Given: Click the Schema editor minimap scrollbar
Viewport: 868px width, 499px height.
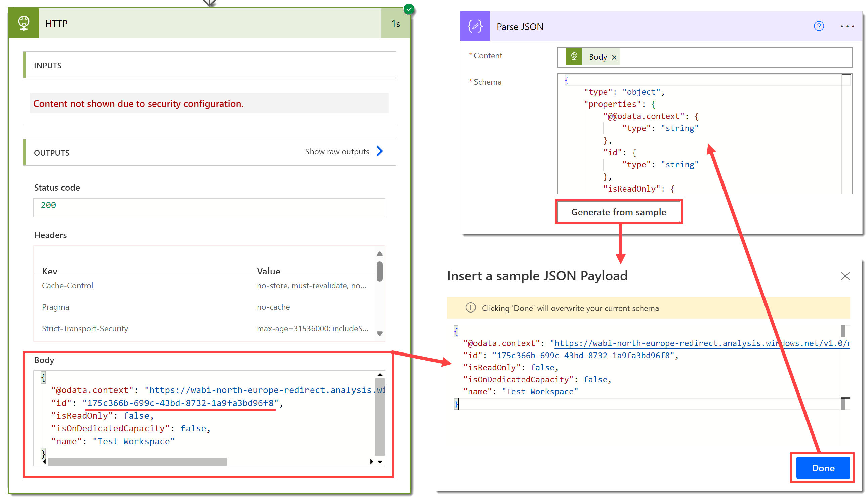Looking at the screenshot, I should [846, 134].
